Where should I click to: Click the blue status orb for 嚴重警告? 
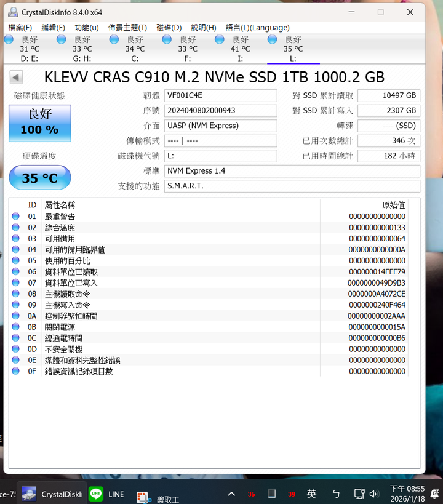(x=16, y=217)
